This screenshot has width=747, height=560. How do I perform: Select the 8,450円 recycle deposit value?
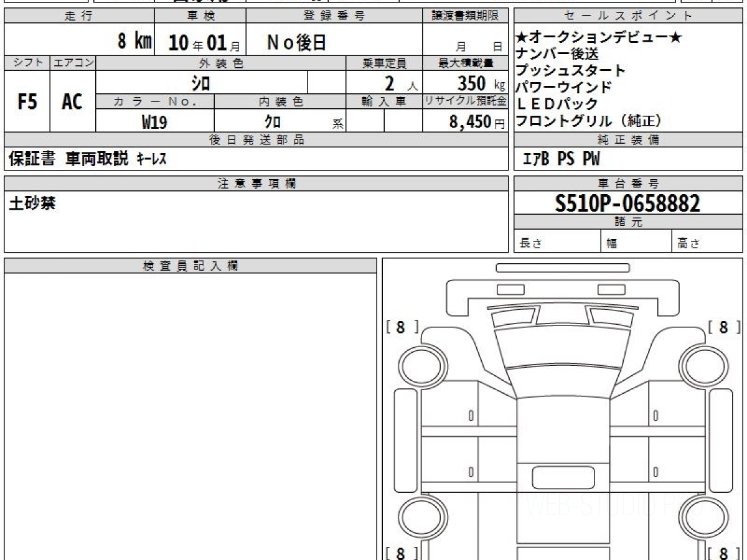[477, 122]
